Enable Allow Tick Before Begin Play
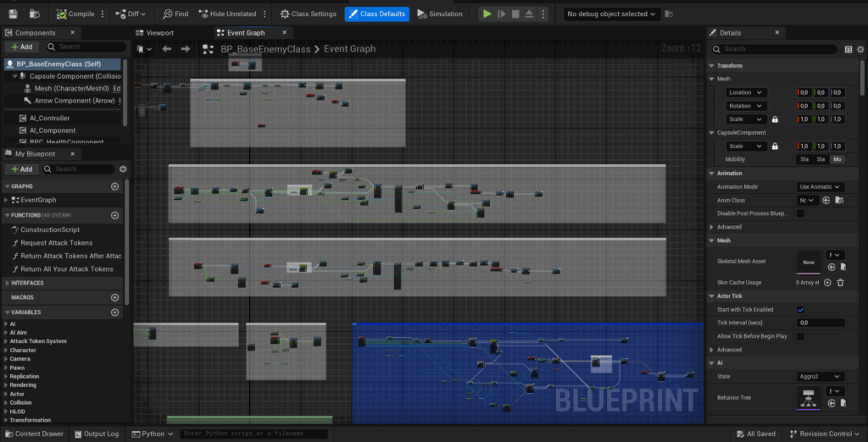Image resolution: width=868 pixels, height=442 pixels. (800, 336)
